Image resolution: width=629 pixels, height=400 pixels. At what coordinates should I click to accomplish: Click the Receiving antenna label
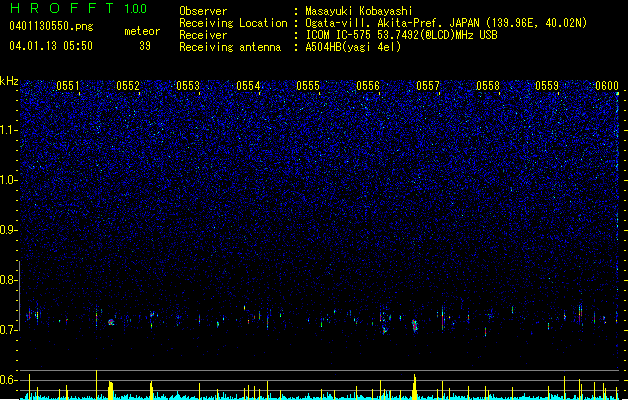click(230, 47)
